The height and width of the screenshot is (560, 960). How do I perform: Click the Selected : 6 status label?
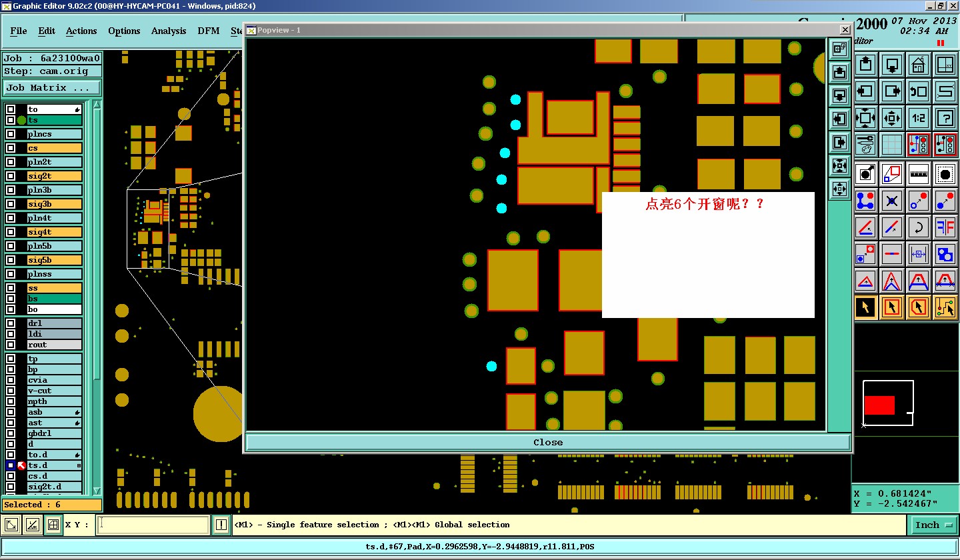point(52,505)
